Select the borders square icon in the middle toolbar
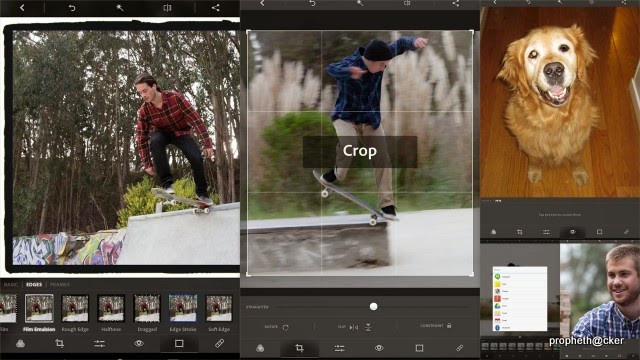This screenshot has height=360, width=640. pyautogui.click(x=419, y=348)
